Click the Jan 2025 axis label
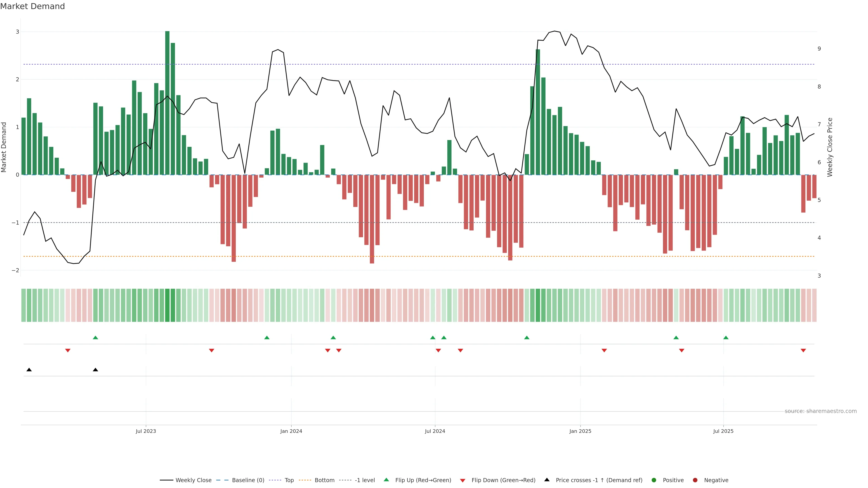Image resolution: width=868 pixels, height=488 pixels. pyautogui.click(x=580, y=431)
